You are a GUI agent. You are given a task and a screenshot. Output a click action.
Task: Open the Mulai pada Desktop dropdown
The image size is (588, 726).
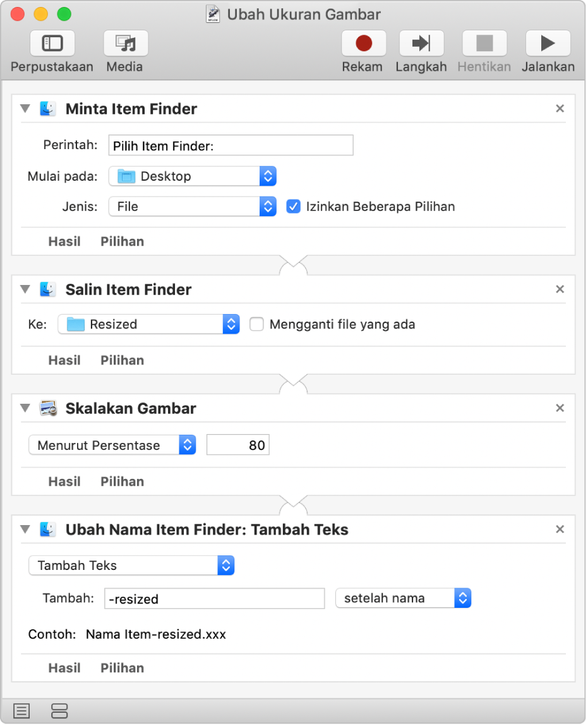pos(193,176)
